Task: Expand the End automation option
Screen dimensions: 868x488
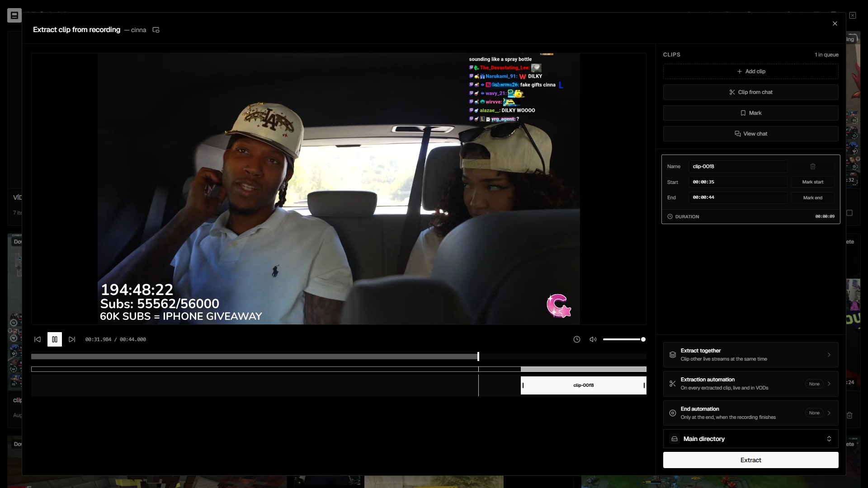Action: [x=751, y=413]
